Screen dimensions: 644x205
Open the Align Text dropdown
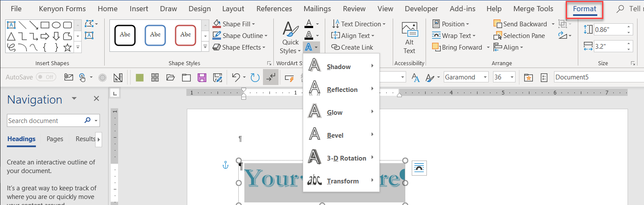pos(352,36)
